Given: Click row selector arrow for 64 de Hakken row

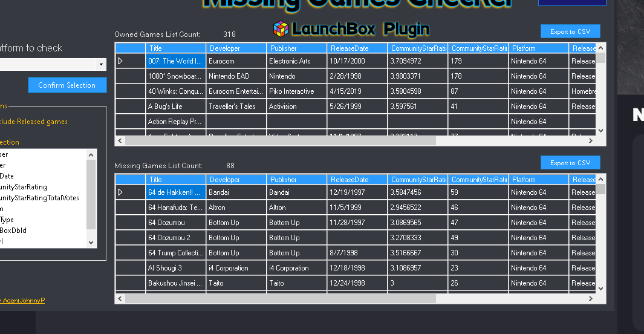Looking at the screenshot, I should click(120, 192).
